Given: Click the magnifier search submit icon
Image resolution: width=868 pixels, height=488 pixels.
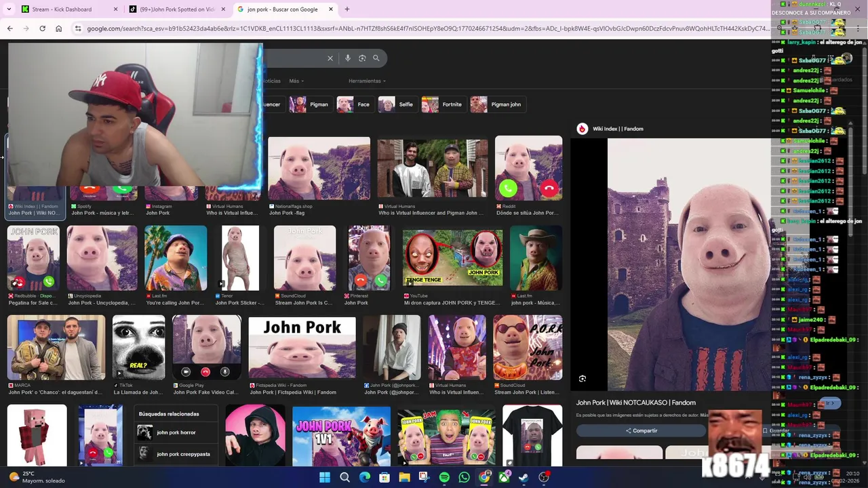Looking at the screenshot, I should click(x=376, y=58).
